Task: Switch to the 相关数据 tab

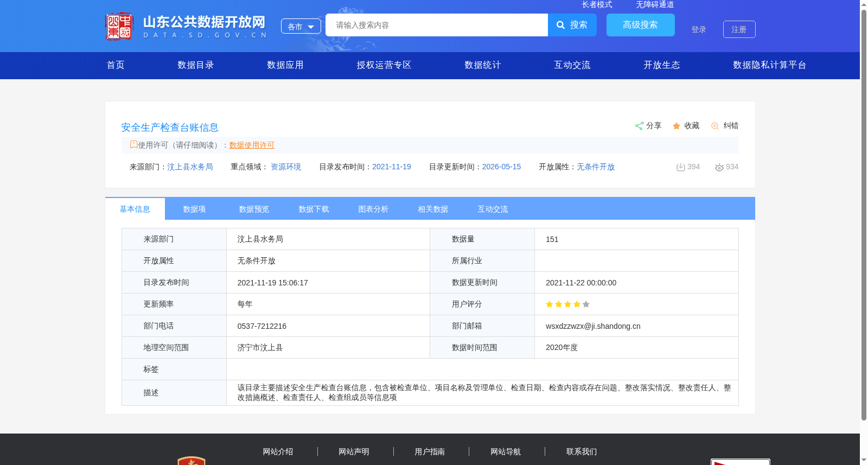Action: click(x=433, y=209)
